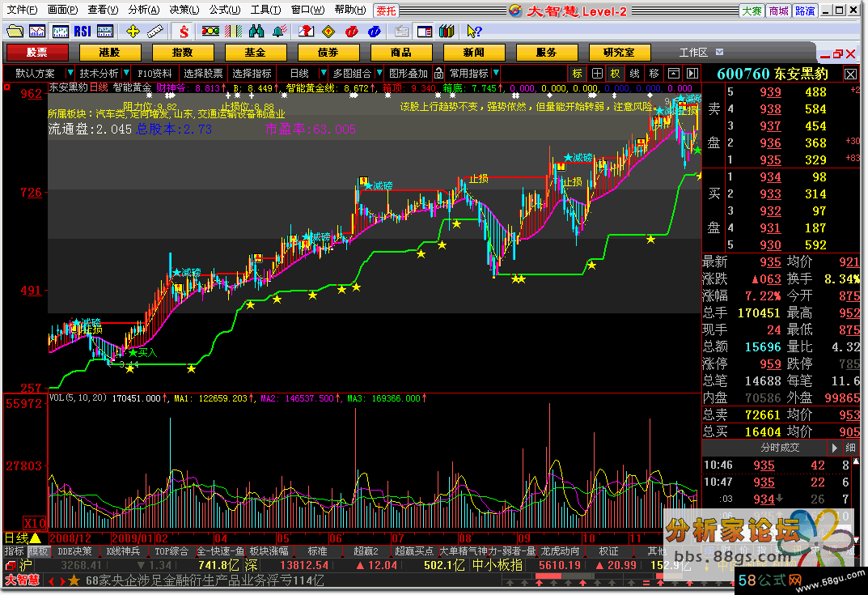
Task: Open the 公式(U) menu
Action: [225, 10]
